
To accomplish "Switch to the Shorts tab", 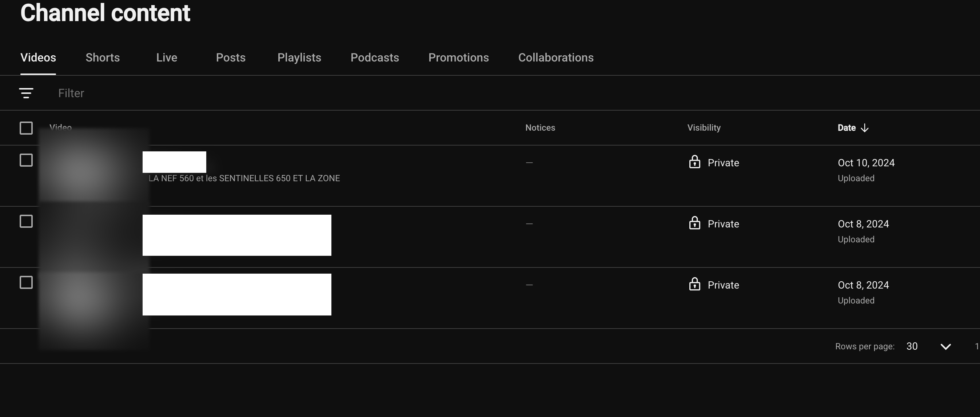I will pyautogui.click(x=103, y=57).
